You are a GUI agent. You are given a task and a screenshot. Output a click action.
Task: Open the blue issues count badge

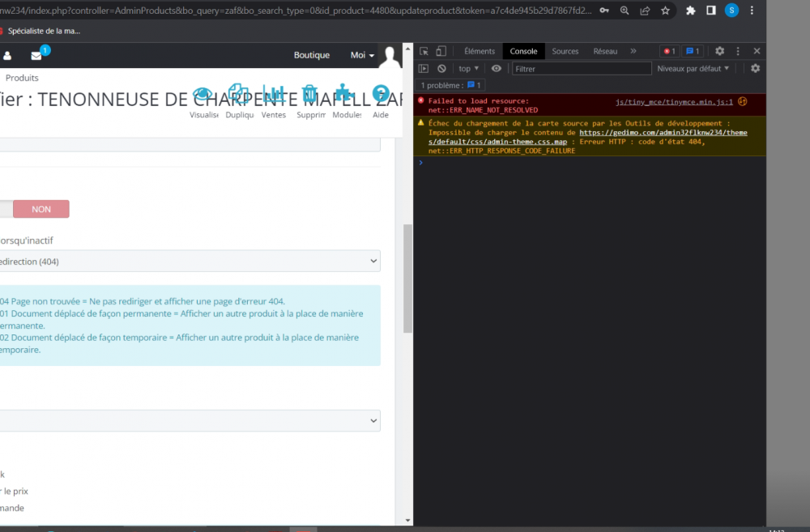coord(693,51)
